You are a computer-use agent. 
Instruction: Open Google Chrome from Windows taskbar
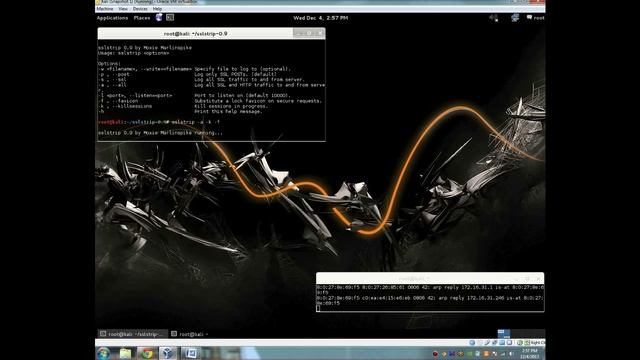tap(147, 353)
